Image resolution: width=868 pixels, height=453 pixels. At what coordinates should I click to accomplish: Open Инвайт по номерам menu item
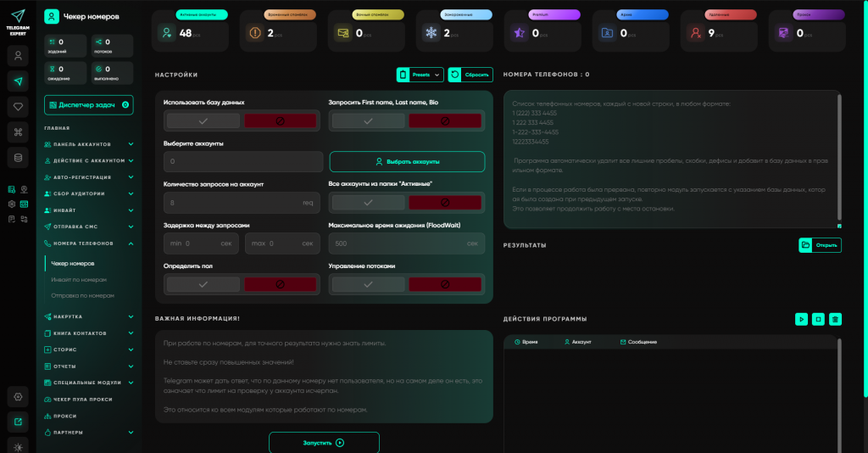point(79,279)
